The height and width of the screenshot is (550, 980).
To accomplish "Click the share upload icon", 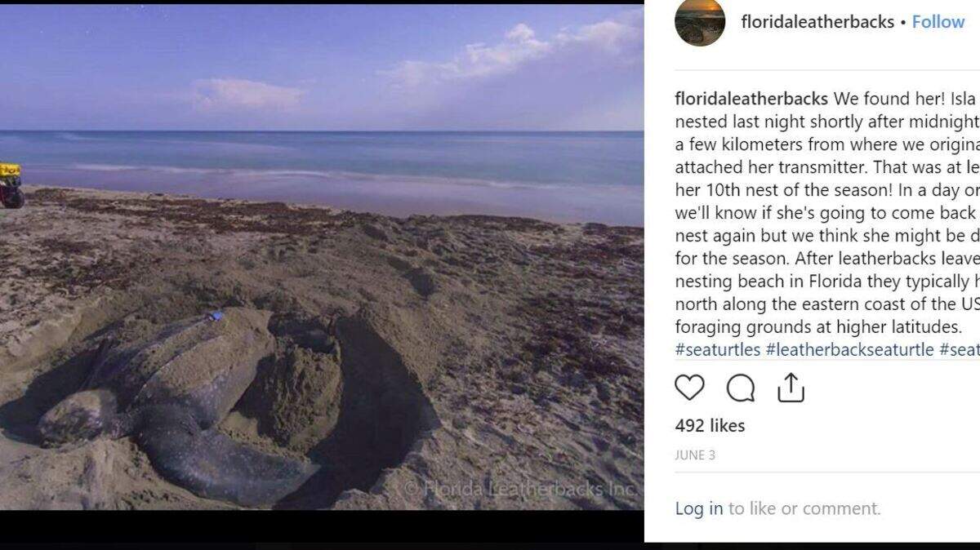I will click(x=791, y=388).
